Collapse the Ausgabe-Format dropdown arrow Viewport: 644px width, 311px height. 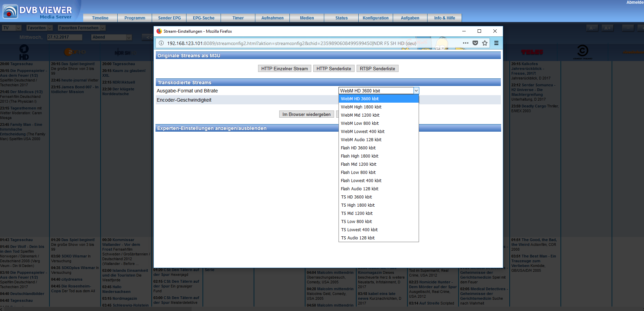coord(416,91)
